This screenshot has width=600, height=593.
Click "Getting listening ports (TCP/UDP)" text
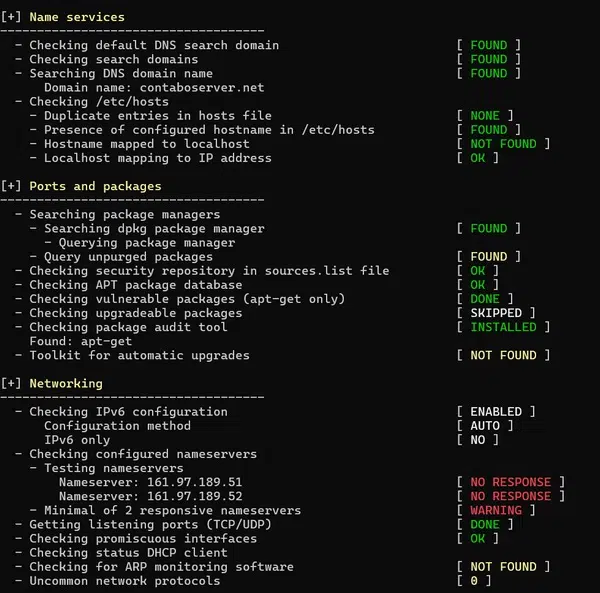pos(150,524)
